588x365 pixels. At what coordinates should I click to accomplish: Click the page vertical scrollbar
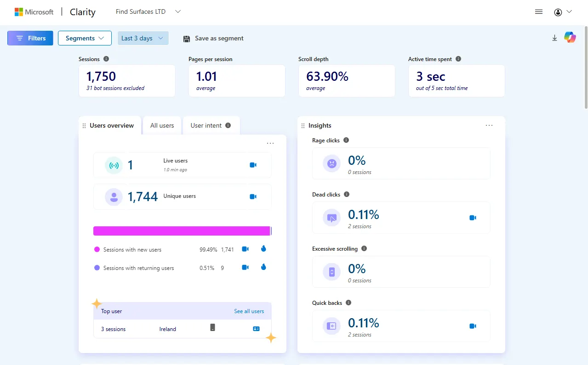coord(585,67)
